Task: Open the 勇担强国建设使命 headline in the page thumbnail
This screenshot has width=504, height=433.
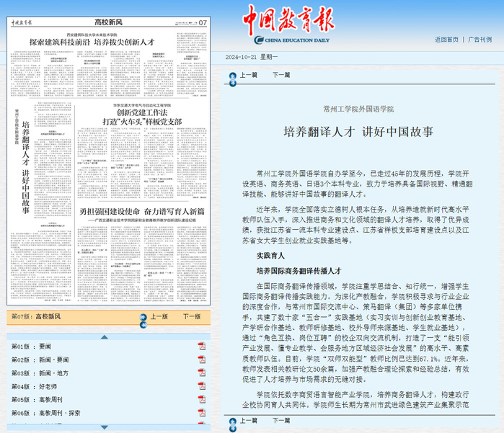Action: [142, 211]
